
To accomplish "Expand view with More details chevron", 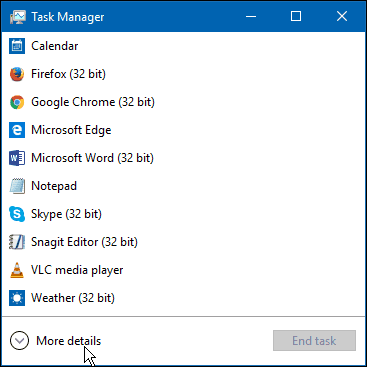I will point(19,340).
